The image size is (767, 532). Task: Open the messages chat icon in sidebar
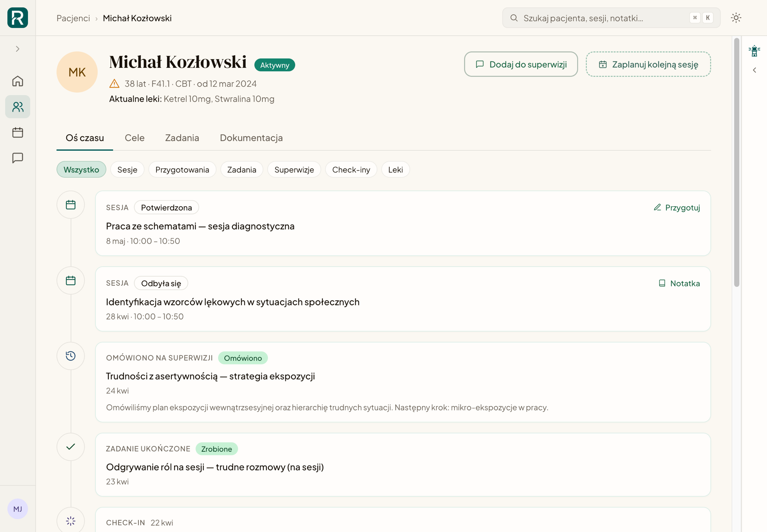tap(18, 158)
